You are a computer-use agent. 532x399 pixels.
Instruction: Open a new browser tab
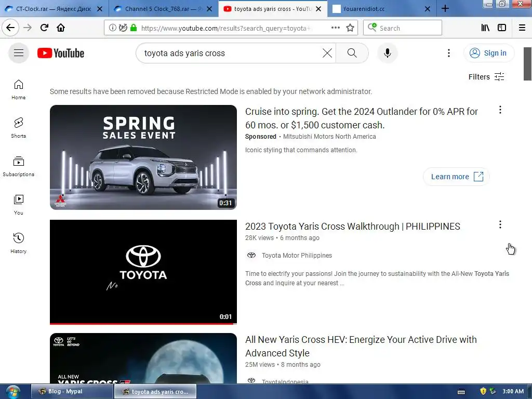click(x=445, y=8)
